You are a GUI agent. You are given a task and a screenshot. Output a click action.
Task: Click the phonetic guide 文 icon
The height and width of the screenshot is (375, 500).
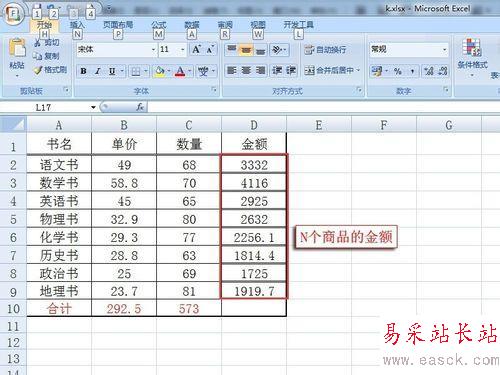(203, 71)
